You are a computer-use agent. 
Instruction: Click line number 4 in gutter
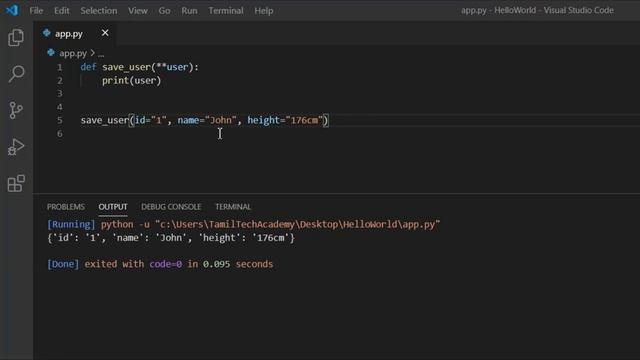[60, 107]
